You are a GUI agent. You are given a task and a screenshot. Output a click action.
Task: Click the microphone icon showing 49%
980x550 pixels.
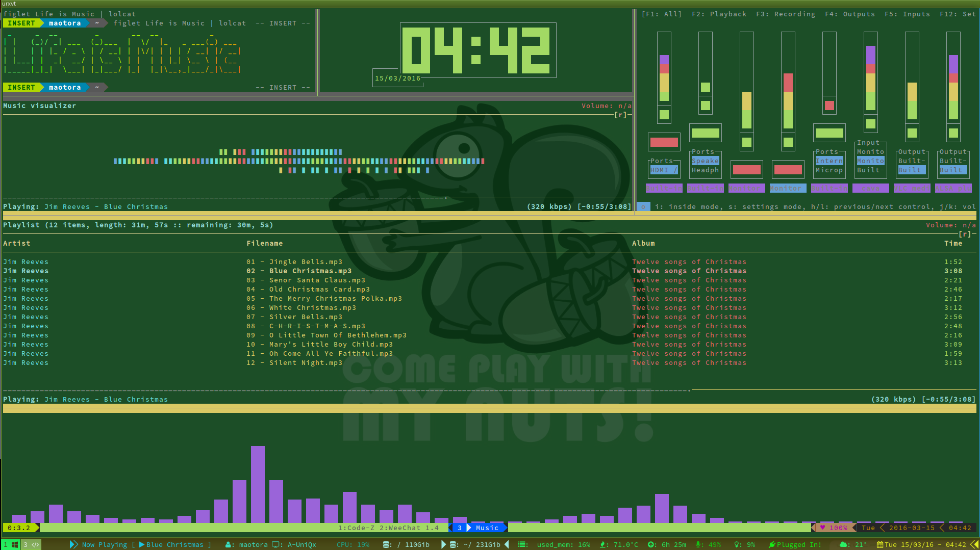699,544
